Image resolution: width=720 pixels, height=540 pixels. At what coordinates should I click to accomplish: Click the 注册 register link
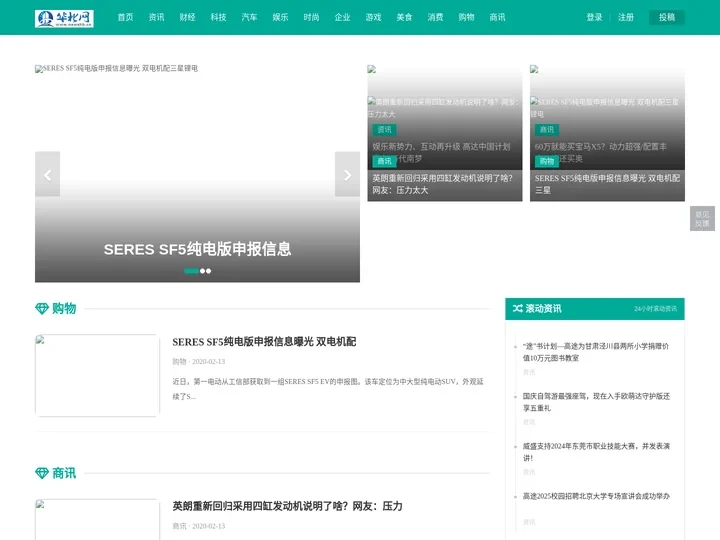625,17
